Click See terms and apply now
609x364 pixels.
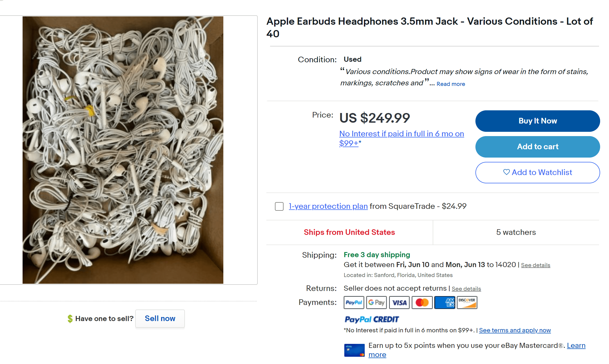[x=515, y=330]
